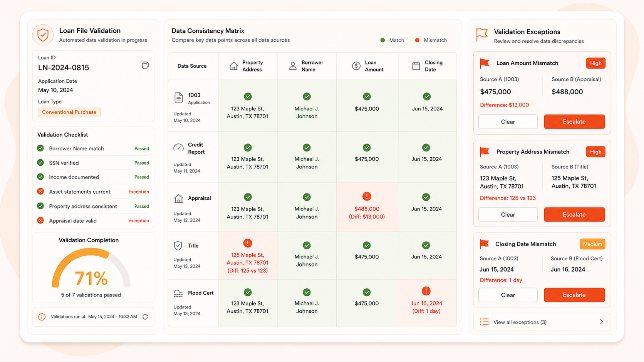Click the Loan File Validation shield icon
The image size is (644, 362).
coord(43,35)
